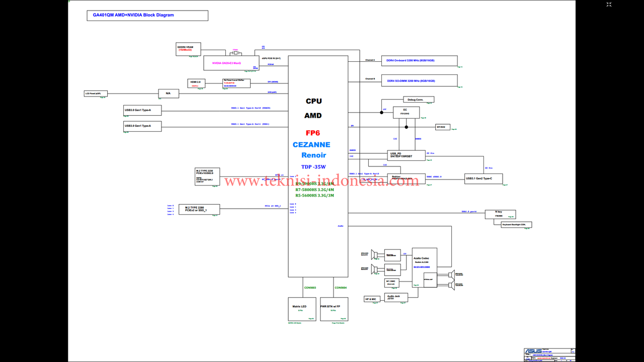Screen dimensions: 644x362
Task: Select the GDDR6 VRAM block
Action: tap(189, 49)
